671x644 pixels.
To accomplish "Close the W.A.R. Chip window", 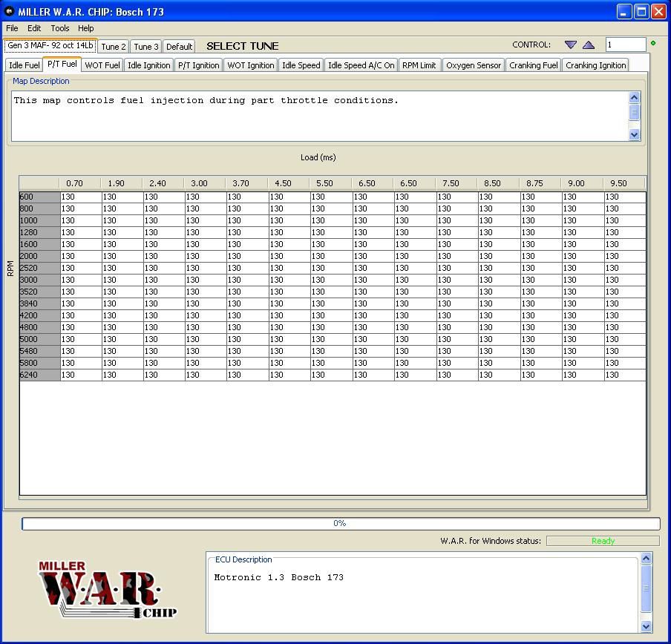I will pos(658,12).
